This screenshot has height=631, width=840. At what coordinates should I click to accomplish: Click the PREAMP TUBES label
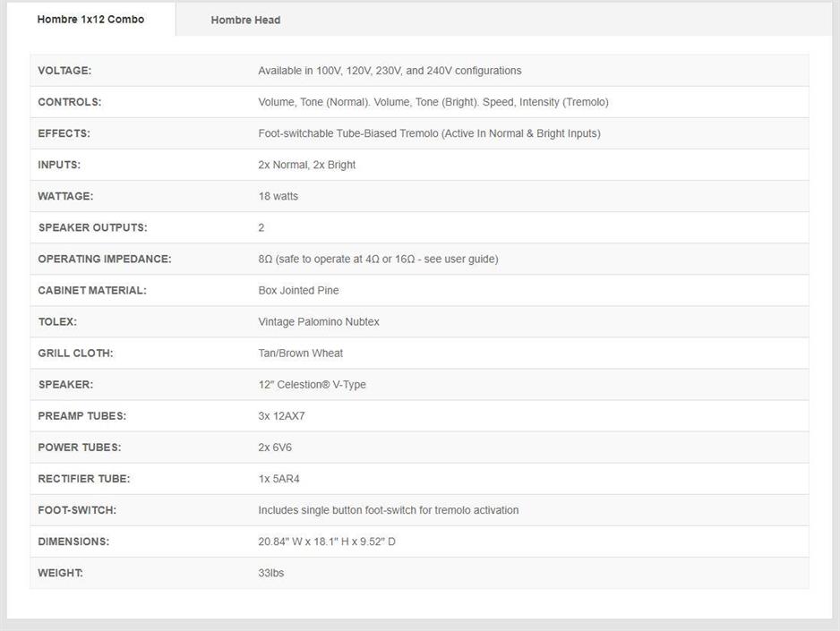82,416
